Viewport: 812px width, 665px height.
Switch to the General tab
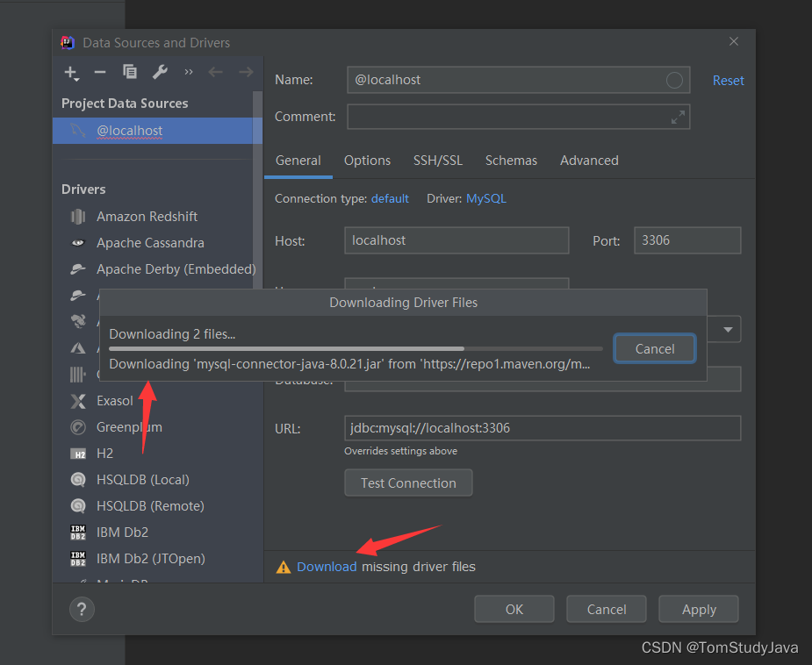[x=298, y=161]
